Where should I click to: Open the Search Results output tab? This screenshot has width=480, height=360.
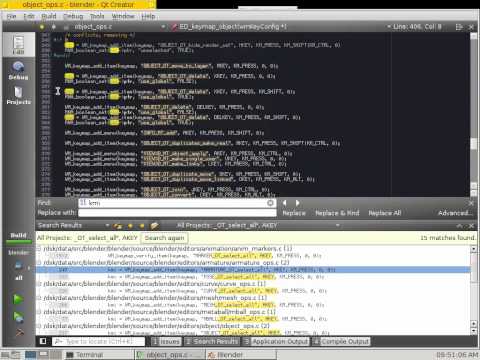coord(212,341)
